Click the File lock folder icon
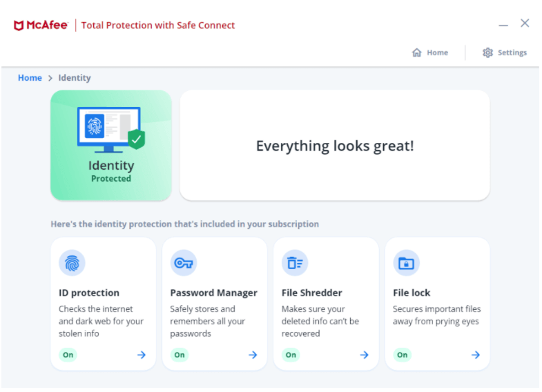Screen dimensions: 542x392 coord(406,263)
